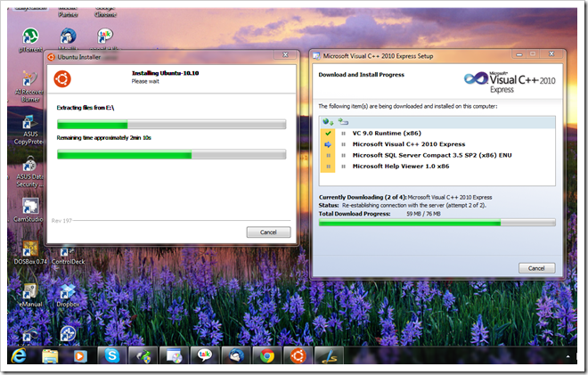Click the pause status icon beside SQL Server Compact
588x375 pixels.
pyautogui.click(x=328, y=155)
